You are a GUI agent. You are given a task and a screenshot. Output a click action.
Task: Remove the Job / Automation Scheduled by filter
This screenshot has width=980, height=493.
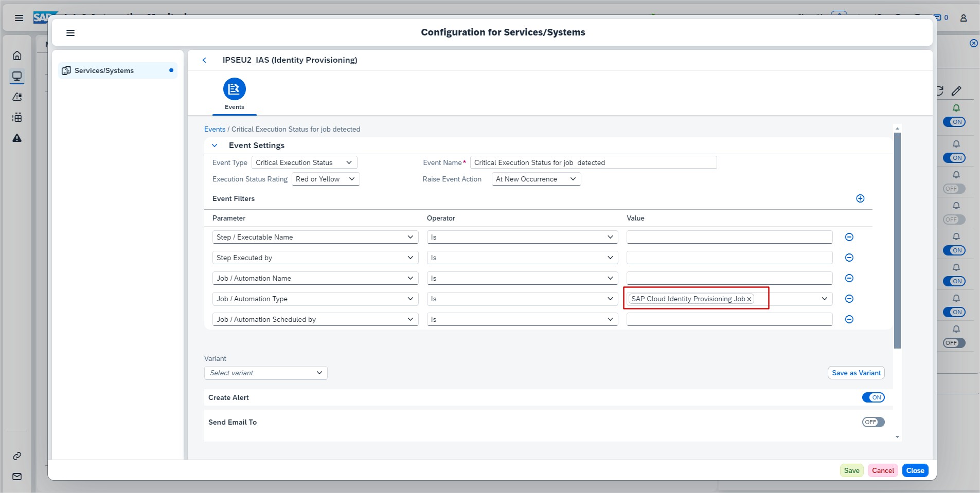[x=849, y=319]
